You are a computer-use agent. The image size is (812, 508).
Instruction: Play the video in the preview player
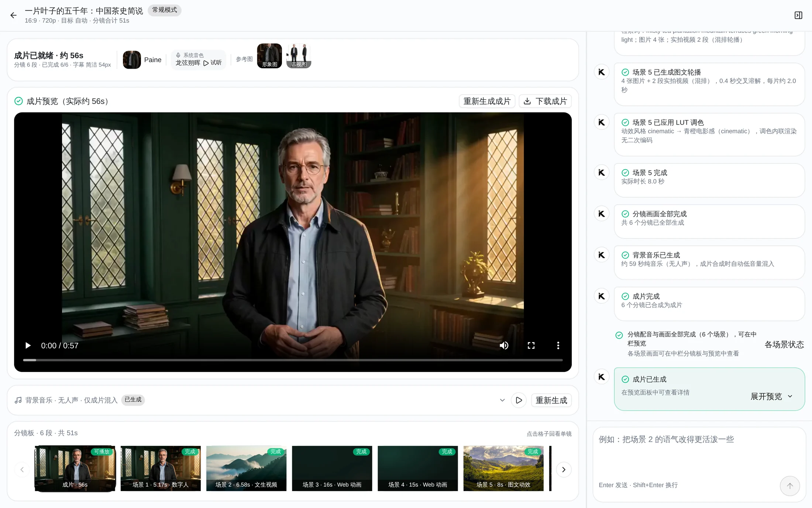click(28, 345)
